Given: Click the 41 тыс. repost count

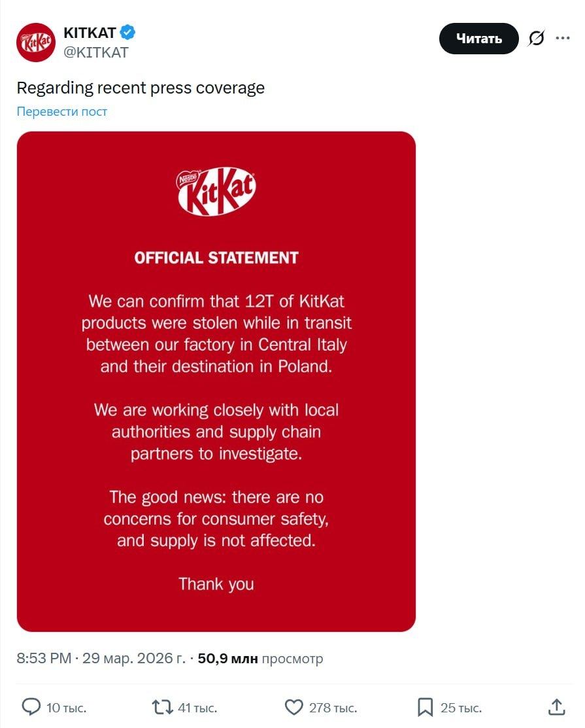Looking at the screenshot, I should [197, 708].
